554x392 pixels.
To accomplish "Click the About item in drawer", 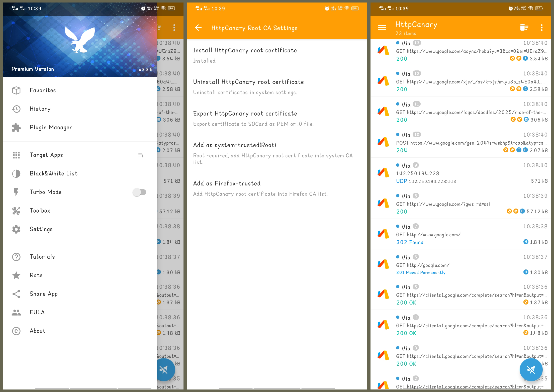I will coord(38,331).
